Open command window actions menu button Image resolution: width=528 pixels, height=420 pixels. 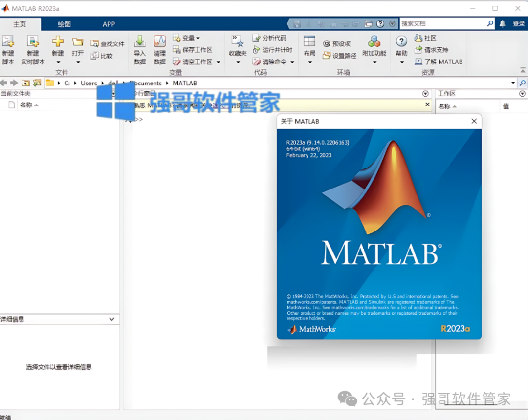(x=425, y=93)
